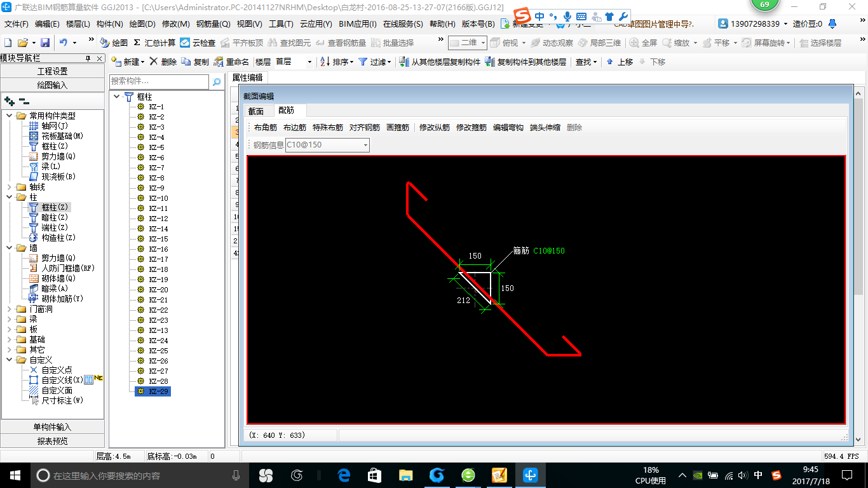Viewport: 868px width, 488px height.
Task: Open the BIM应用(I) menu
Action: coord(358,24)
